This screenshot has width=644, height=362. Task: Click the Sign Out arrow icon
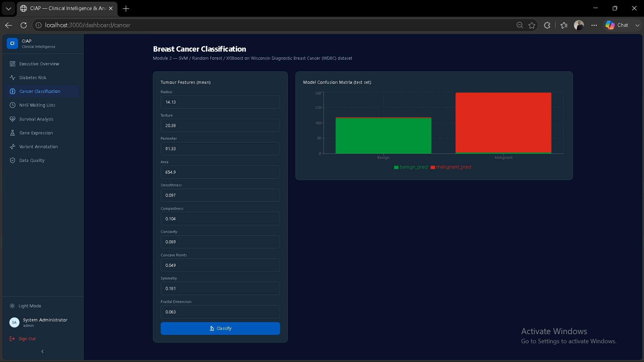[12, 339]
